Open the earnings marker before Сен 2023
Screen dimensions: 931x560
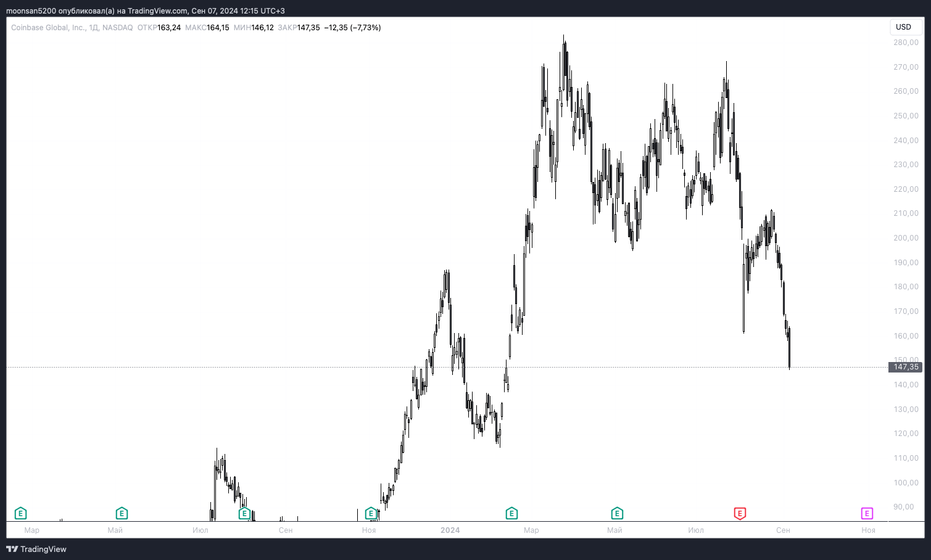244,513
